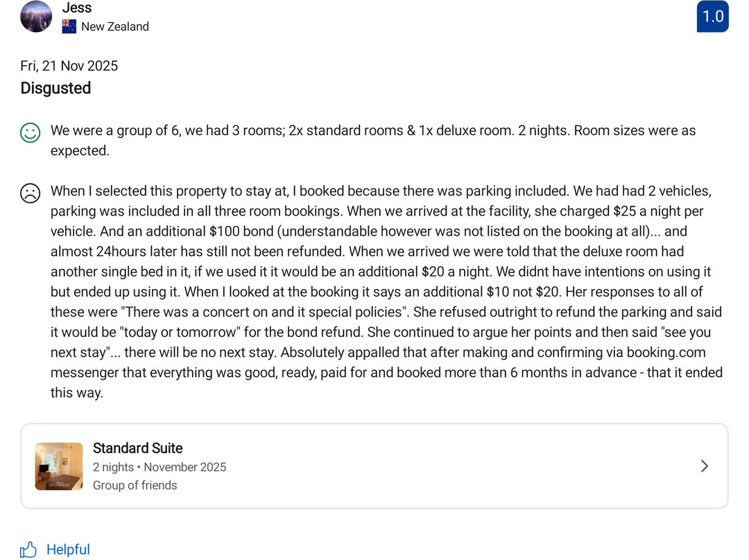Image resolution: width=749 pixels, height=560 pixels.
Task: Click the reviewer name Jess
Action: coord(76,8)
